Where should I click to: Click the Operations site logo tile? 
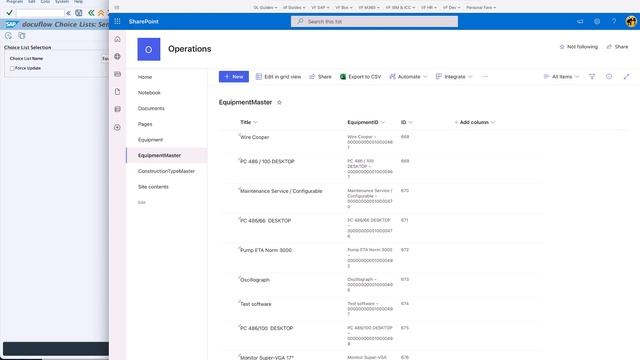[149, 49]
